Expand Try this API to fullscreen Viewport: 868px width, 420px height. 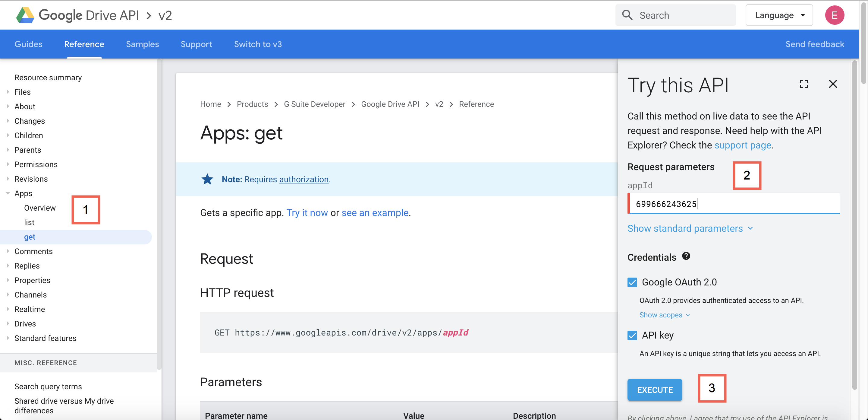coord(804,84)
